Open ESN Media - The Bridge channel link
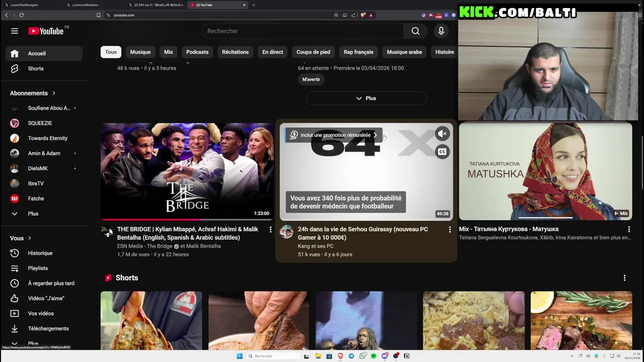 click(x=145, y=246)
